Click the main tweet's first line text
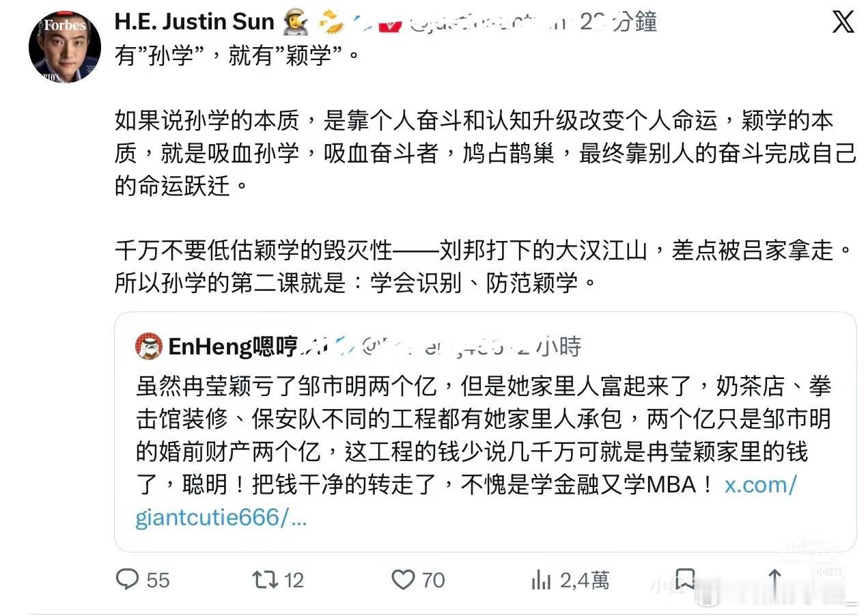 click(x=236, y=54)
